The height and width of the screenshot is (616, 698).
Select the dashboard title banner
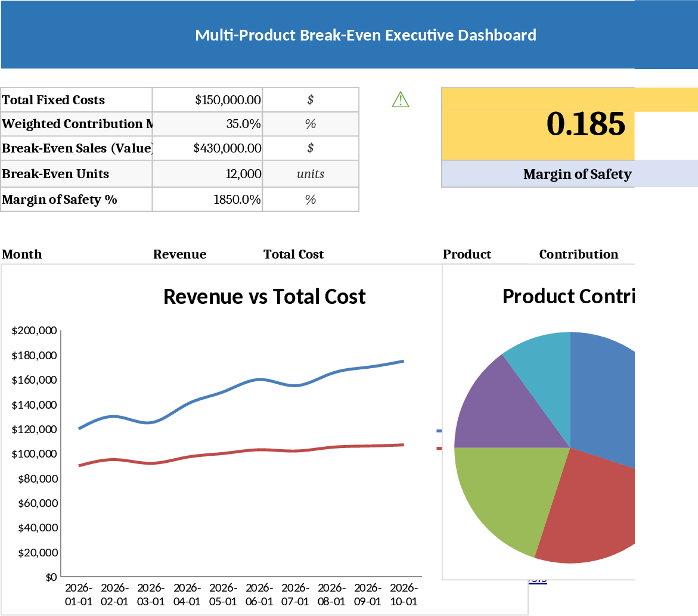(x=365, y=35)
